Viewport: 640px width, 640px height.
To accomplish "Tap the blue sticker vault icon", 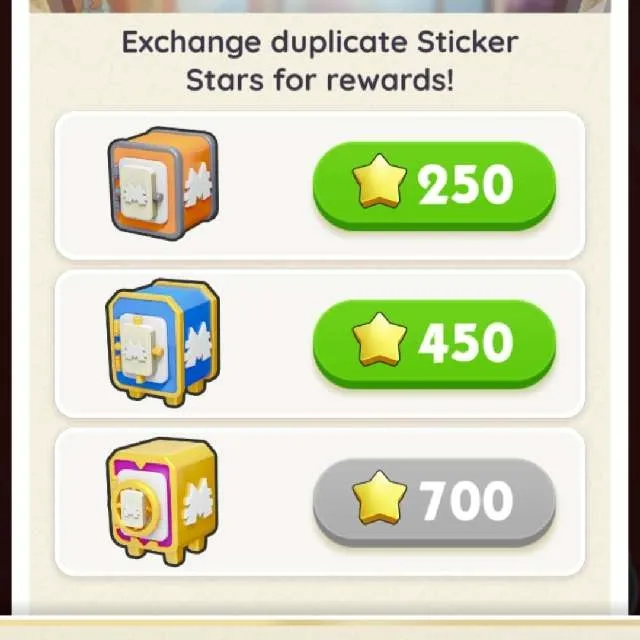I will [x=163, y=343].
